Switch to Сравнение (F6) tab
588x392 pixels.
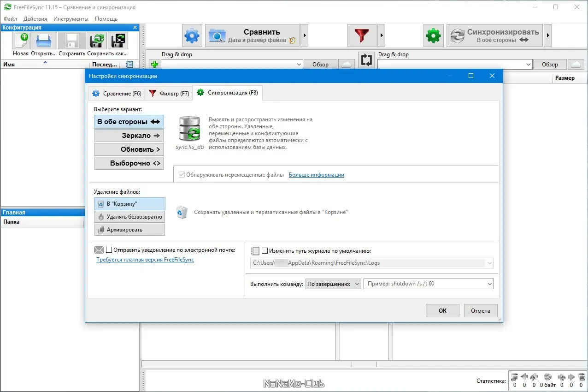tap(117, 93)
